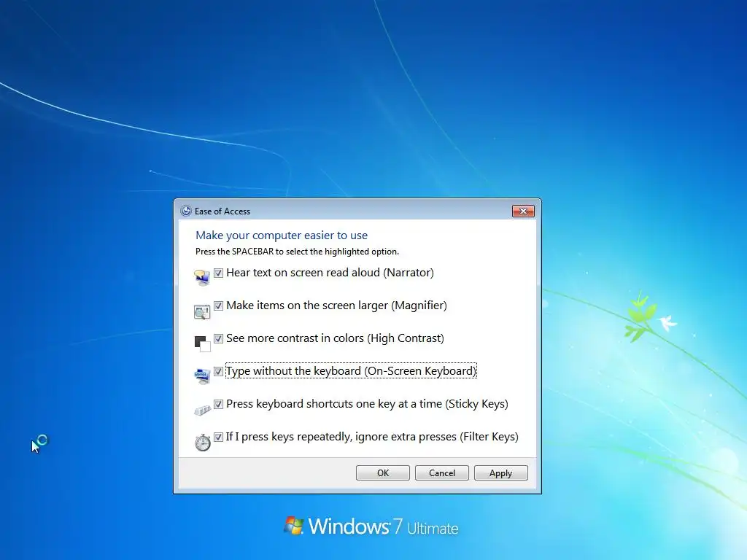Confirm the dialog with the OK button
Viewport: 747px width, 560px height.
pos(382,472)
